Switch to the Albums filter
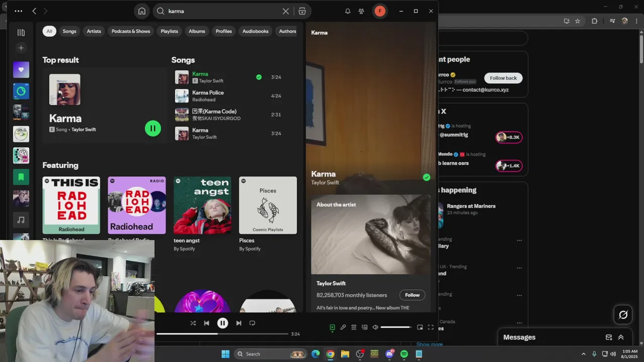Viewport: 644px width, 362px height. click(x=197, y=31)
